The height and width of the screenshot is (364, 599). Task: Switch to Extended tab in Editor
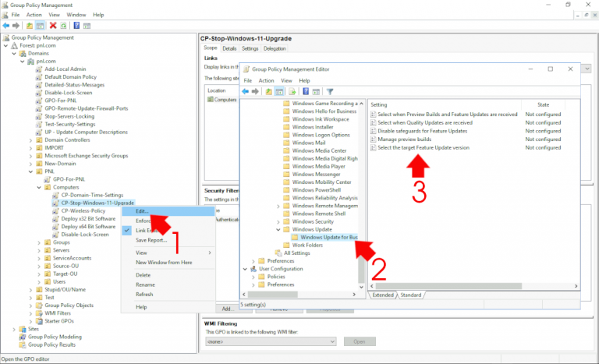click(383, 295)
